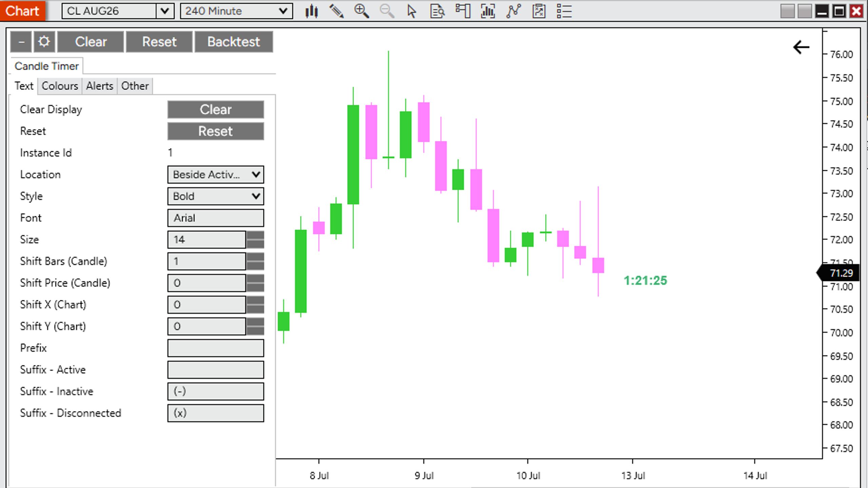Select the Candle Timer tab
This screenshot has width=868, height=488.
pos(46,66)
